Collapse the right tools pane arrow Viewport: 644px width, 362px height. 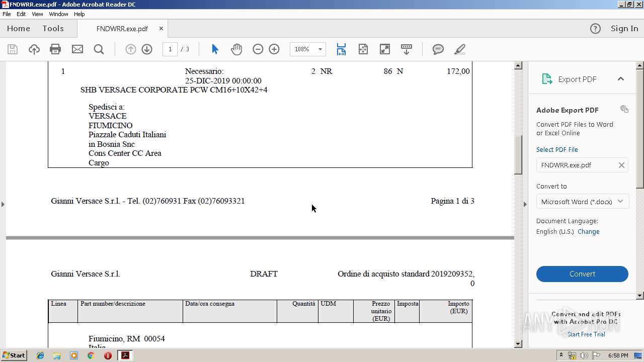525,204
